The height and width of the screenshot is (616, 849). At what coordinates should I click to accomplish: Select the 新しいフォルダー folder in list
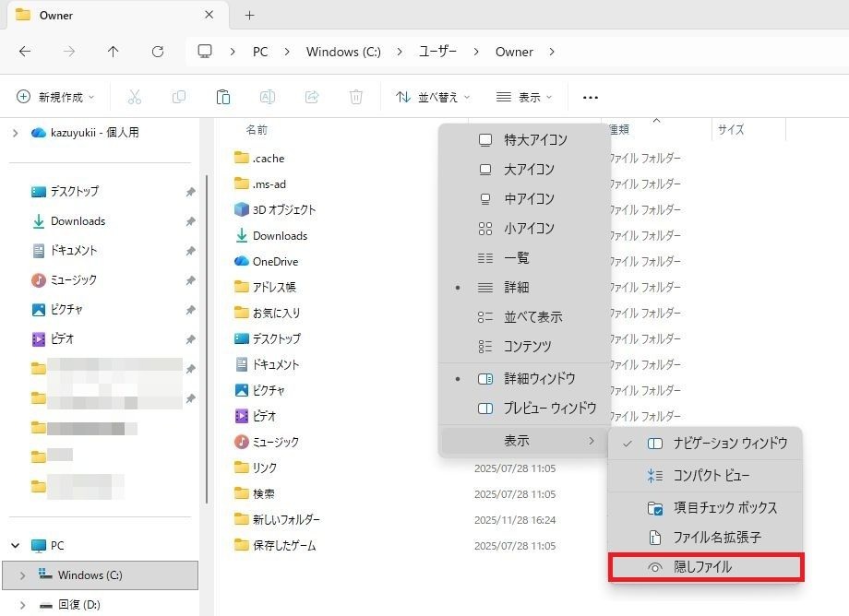[286, 519]
